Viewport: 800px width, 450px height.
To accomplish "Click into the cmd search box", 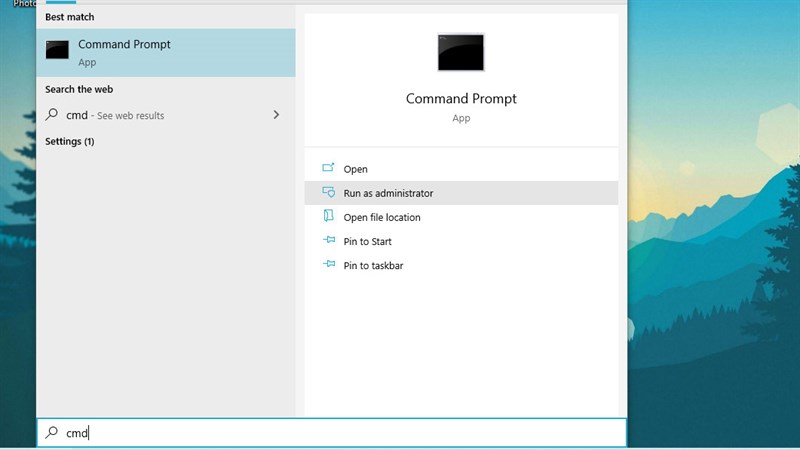I will coord(332,433).
